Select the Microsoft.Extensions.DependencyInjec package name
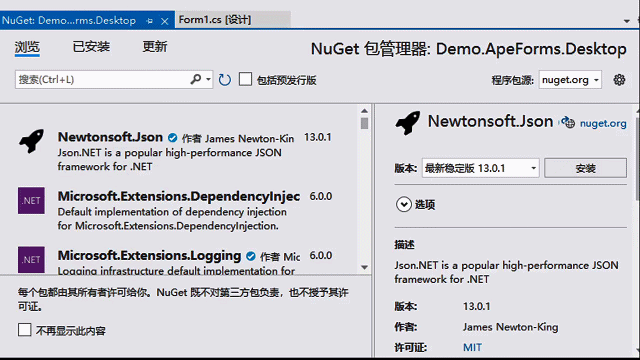 179,196
